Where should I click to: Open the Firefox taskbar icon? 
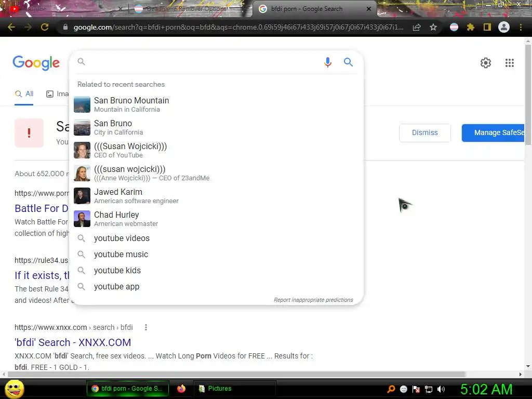(x=181, y=389)
